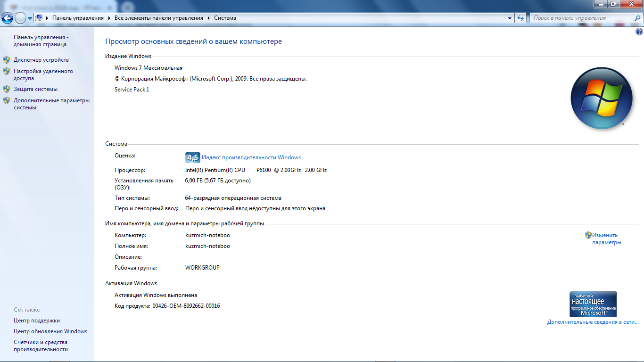Image resolution: width=644 pixels, height=362 pixels.
Task: Click the 'Service Pack 1' text
Action: 132,90
